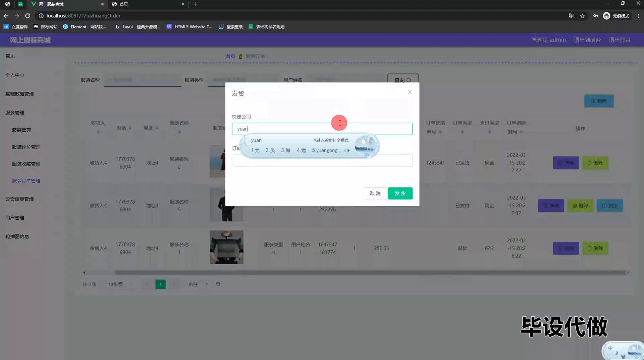
Task: Click the green 发货 confirm button
Action: 400,193
